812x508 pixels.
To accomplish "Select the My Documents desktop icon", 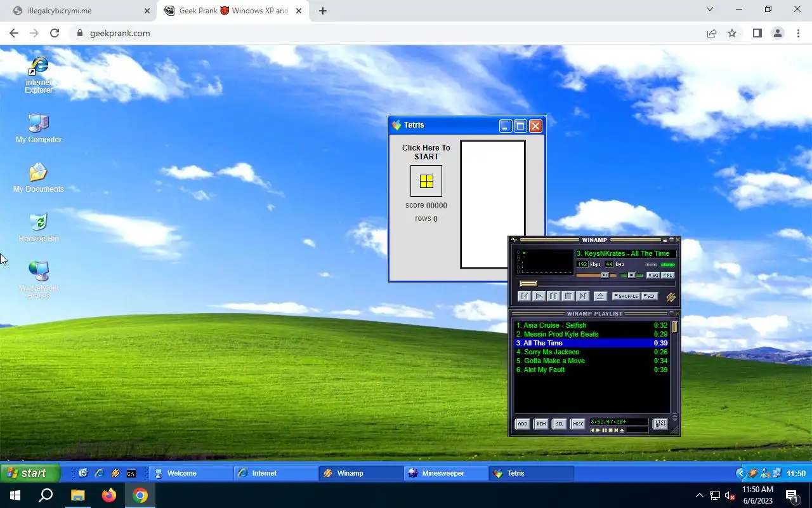I will [x=39, y=178].
